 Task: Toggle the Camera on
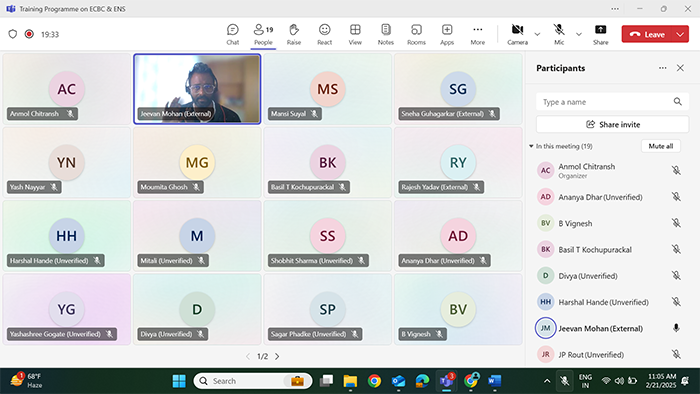[517, 34]
